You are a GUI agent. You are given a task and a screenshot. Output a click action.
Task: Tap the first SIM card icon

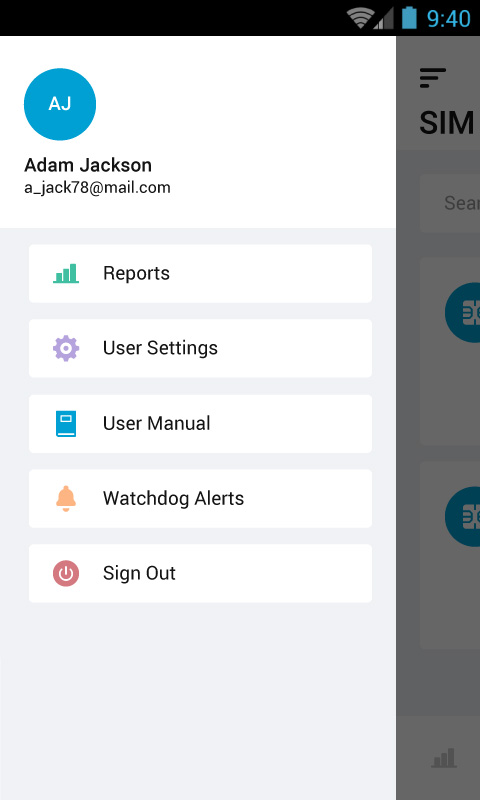point(462,312)
